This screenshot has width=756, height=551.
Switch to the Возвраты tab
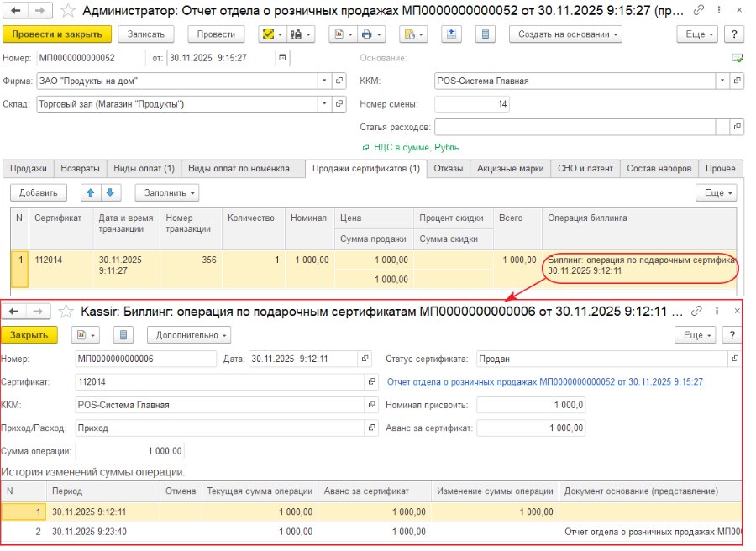click(x=80, y=168)
